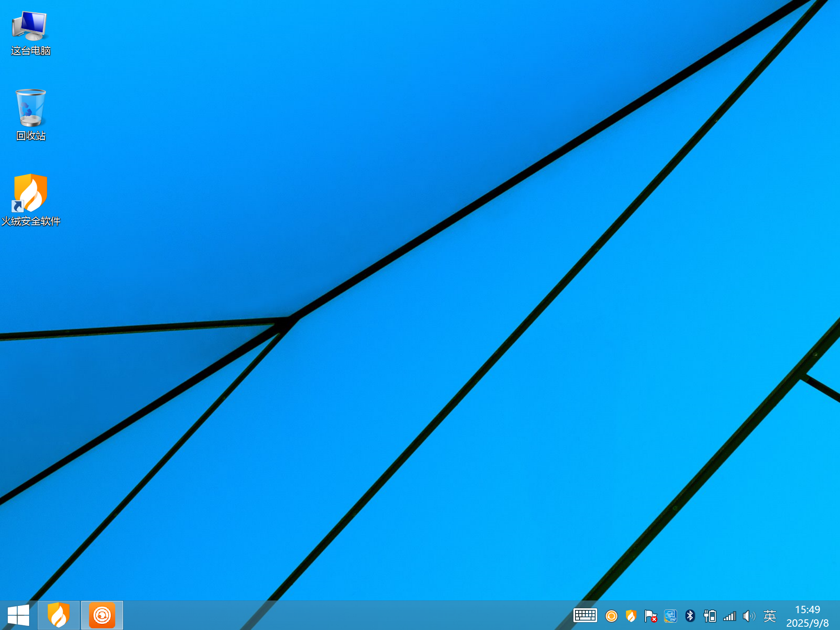Viewport: 840px width, 630px height.
Task: Show battery power status icon
Action: pyautogui.click(x=710, y=616)
